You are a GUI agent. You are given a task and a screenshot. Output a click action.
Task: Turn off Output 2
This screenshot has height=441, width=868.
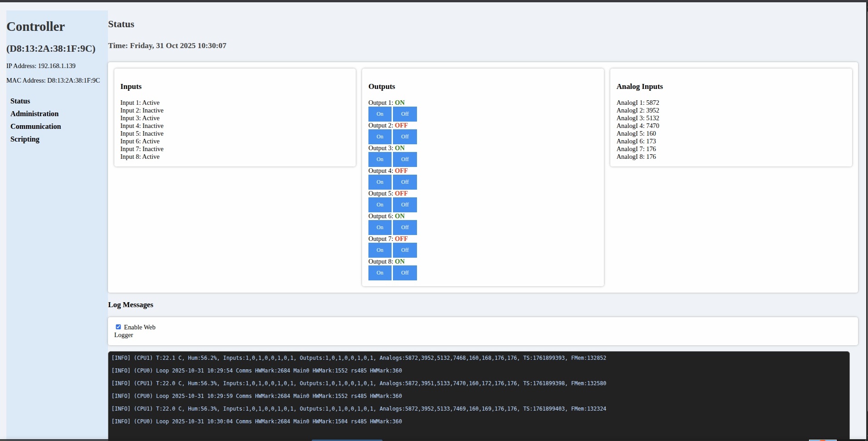tap(404, 137)
